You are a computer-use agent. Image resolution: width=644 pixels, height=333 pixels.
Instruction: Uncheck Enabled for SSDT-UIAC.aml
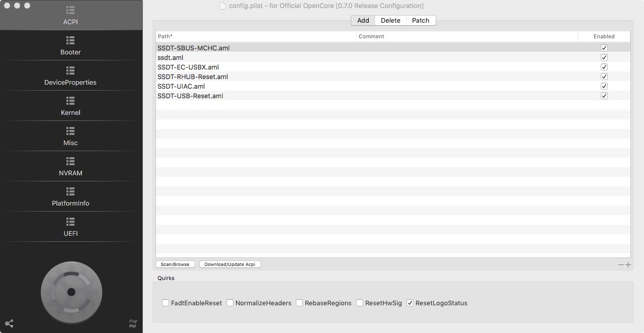(604, 86)
